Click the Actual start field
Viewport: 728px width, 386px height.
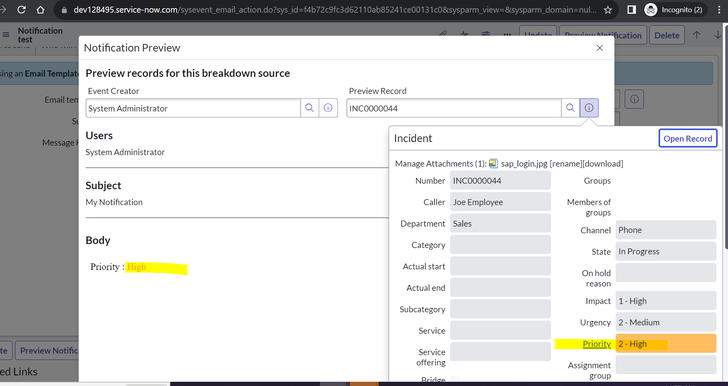500,266
